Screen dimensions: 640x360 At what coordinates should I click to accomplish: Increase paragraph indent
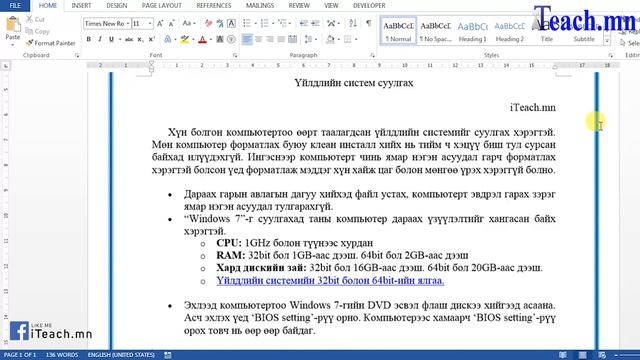click(315, 24)
